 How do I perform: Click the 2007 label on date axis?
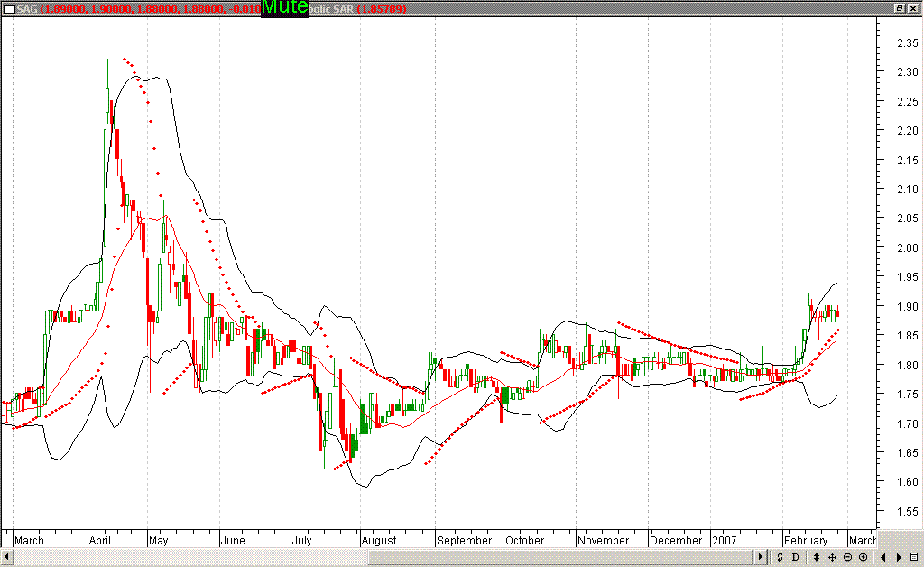(x=725, y=541)
